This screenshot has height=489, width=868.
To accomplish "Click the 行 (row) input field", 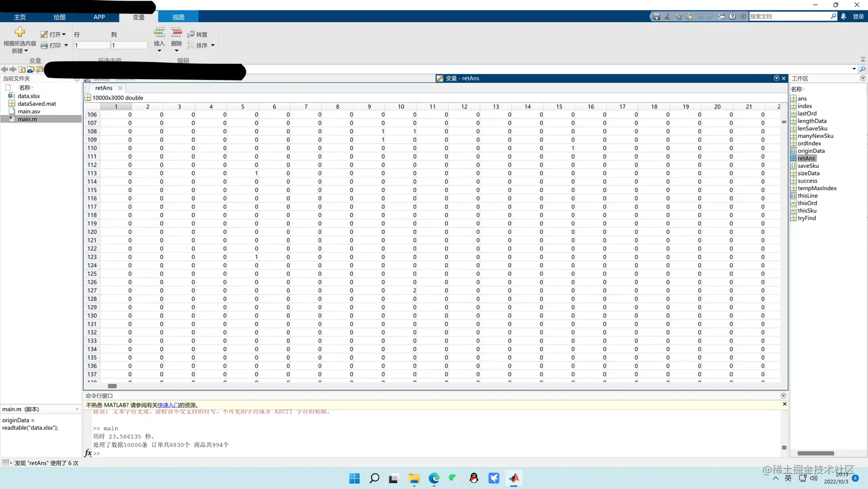I will [x=92, y=45].
